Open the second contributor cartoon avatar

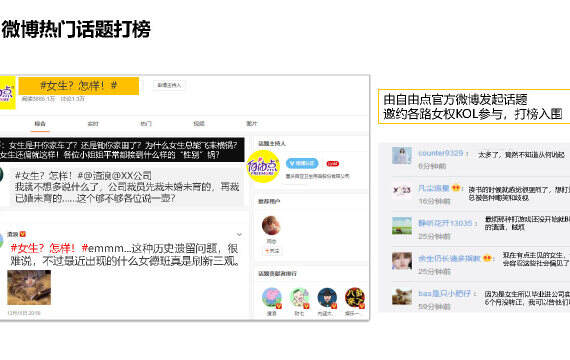[299, 297]
